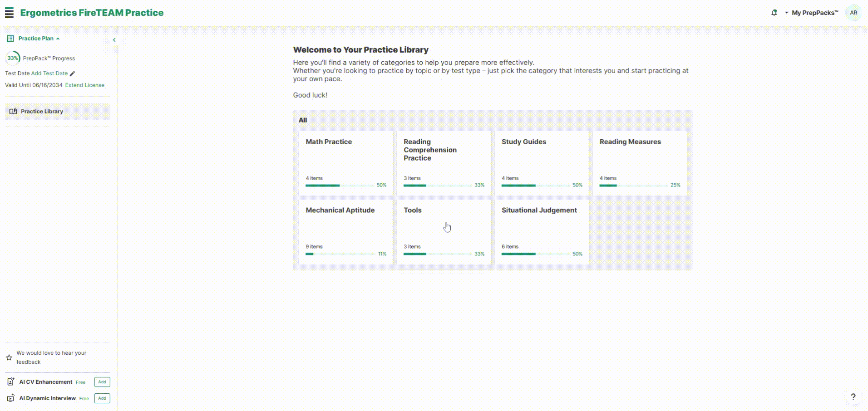Viewport: 868px width, 411px height.
Task: Open the AR user avatar
Action: pos(853,13)
